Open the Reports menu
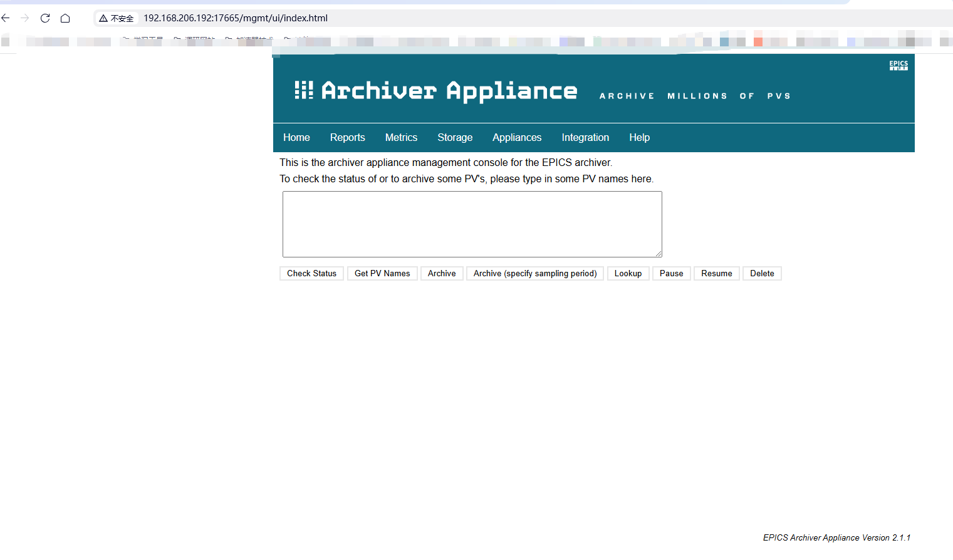The height and width of the screenshot is (560, 953). pyautogui.click(x=348, y=137)
